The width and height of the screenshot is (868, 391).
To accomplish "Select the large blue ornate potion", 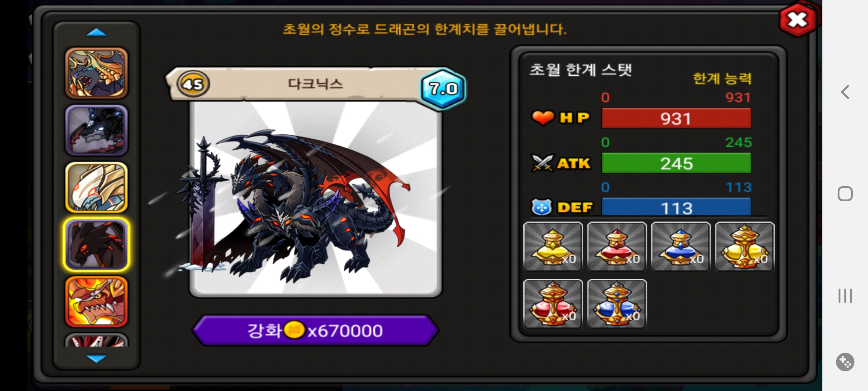I will [x=617, y=304].
